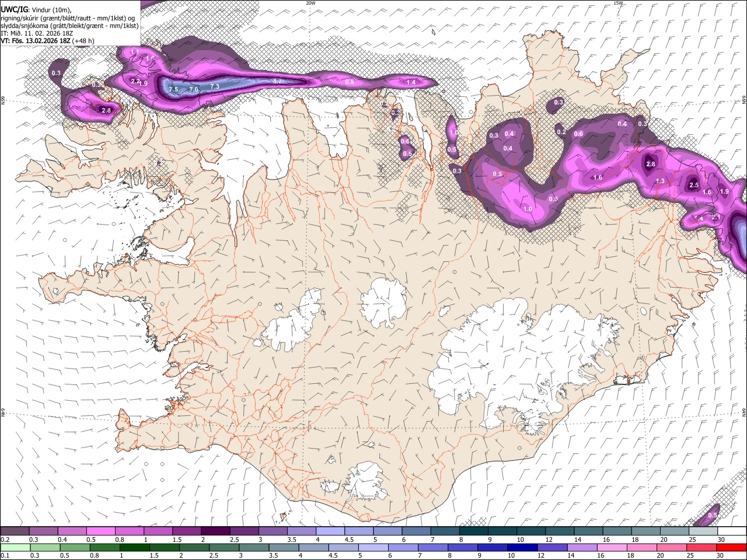Image resolution: width=747 pixels, height=560 pixels.
Task: Click the 0.2 label in the upper legend
Action: 4,540
